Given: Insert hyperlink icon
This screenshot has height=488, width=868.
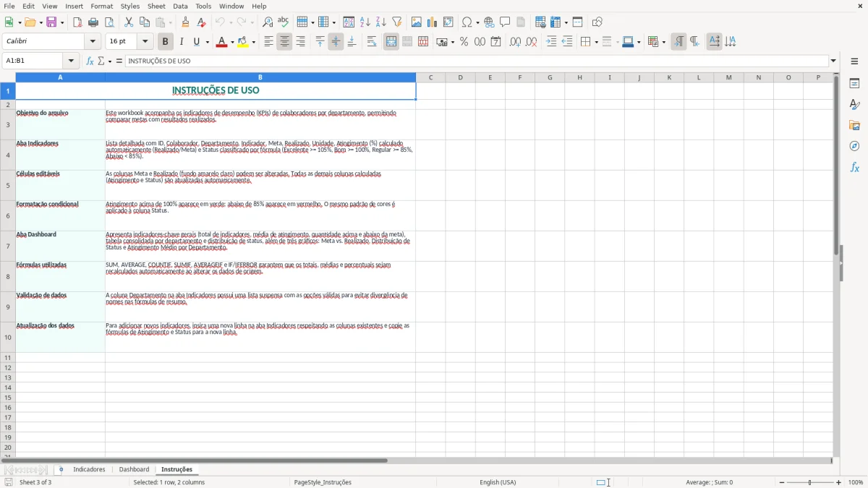Looking at the screenshot, I should (489, 22).
